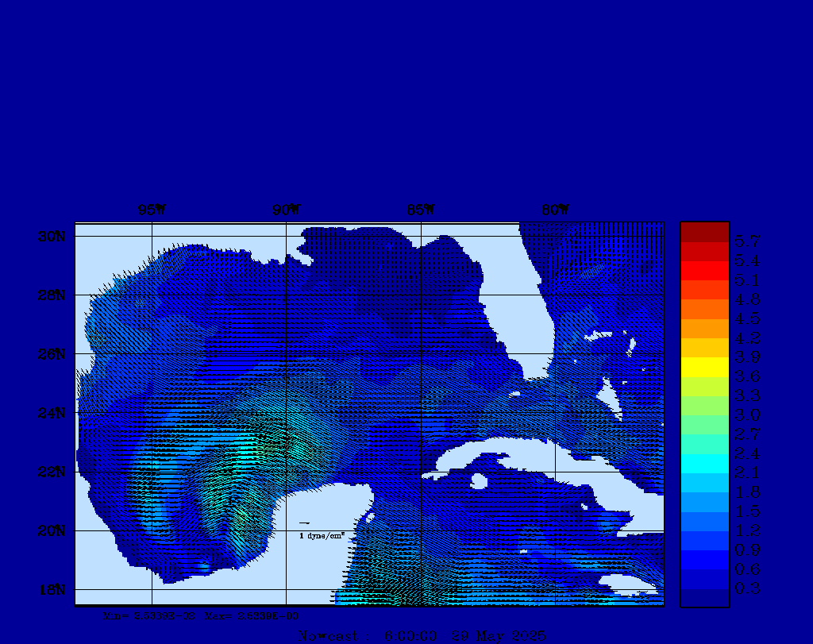Click the 5.7 colorbar label

pyautogui.click(x=747, y=240)
